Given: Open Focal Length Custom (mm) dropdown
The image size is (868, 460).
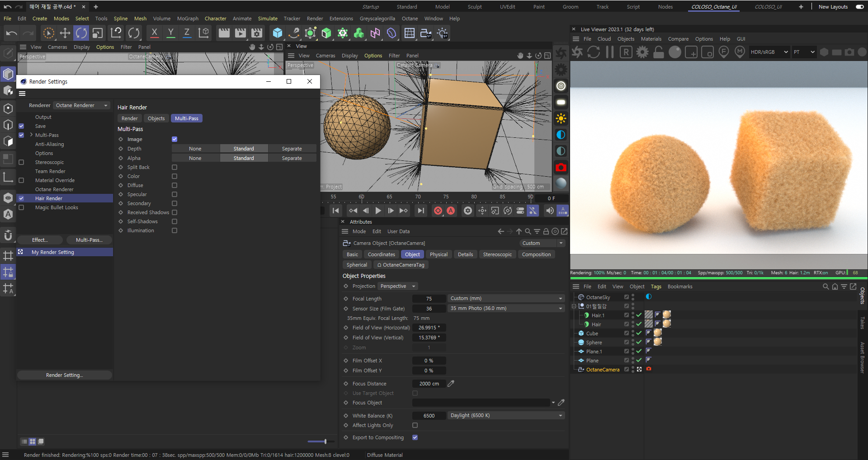Looking at the screenshot, I should coord(506,298).
